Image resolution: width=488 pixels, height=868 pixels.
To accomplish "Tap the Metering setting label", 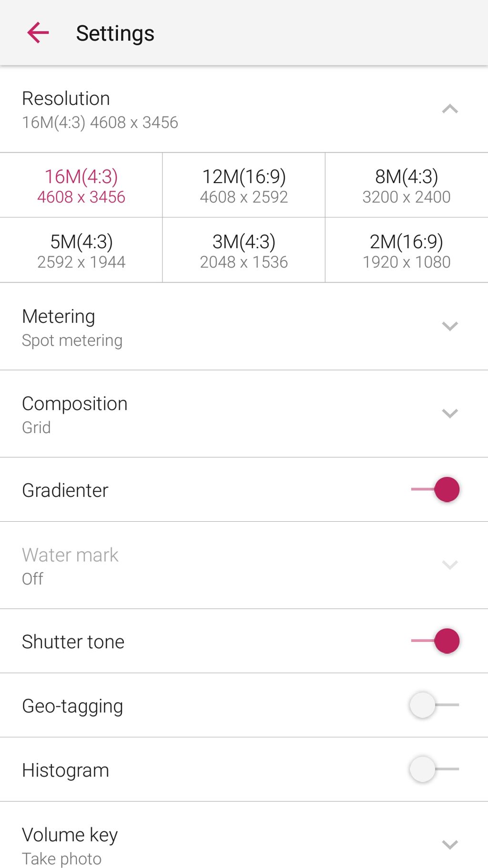I will point(59,317).
